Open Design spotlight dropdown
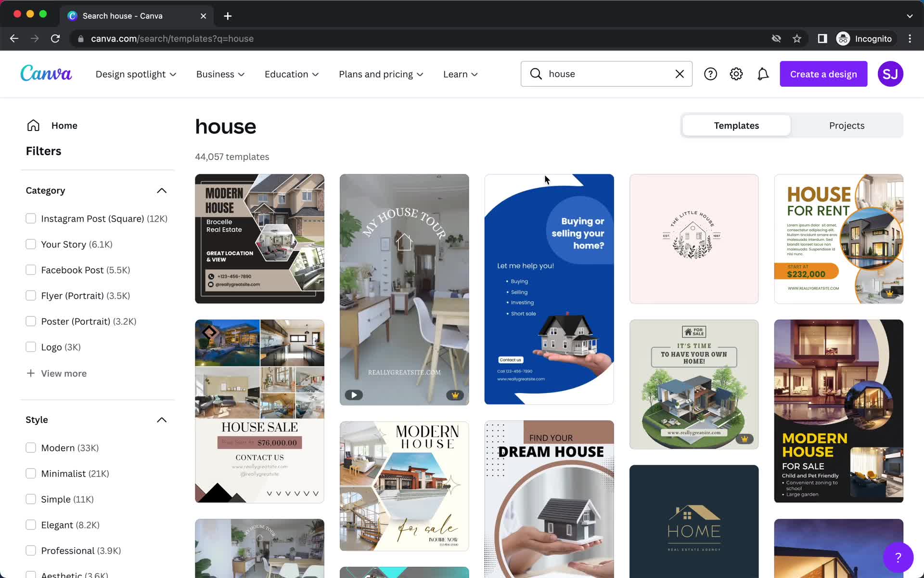The width and height of the screenshot is (924, 578). 136,74
